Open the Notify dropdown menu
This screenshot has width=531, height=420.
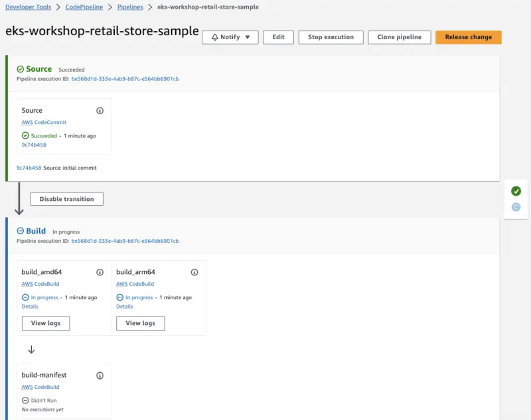(230, 37)
